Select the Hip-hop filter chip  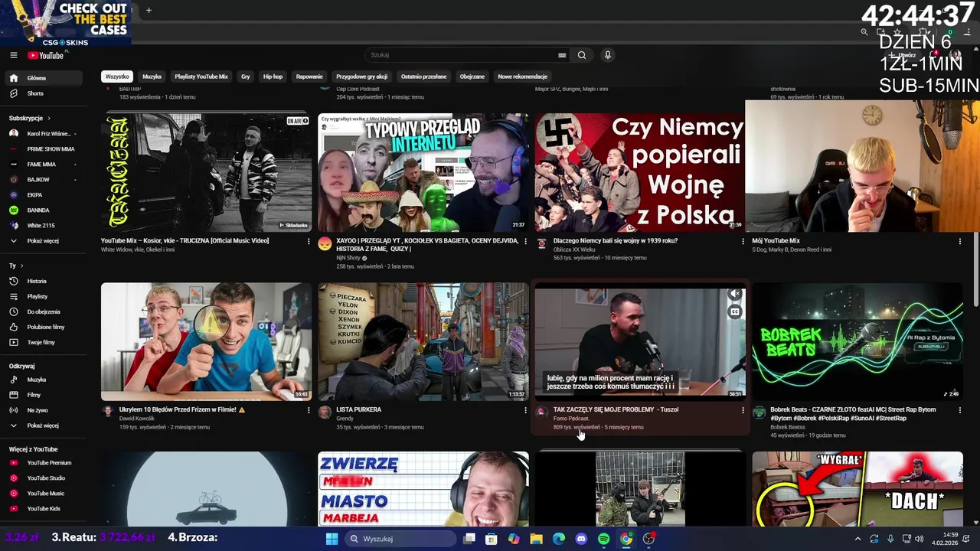273,77
